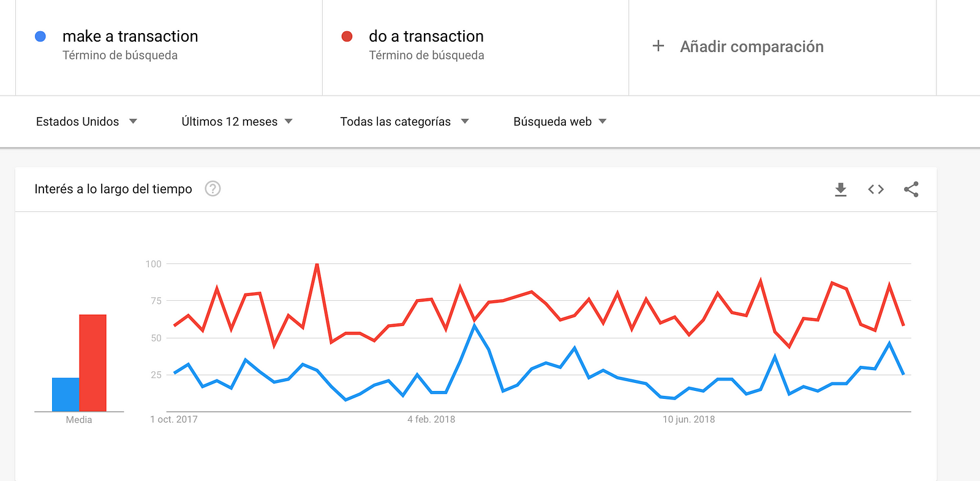The image size is (980, 481).
Task: Expand the Búsqueda web search type dropdown
Action: (560, 121)
